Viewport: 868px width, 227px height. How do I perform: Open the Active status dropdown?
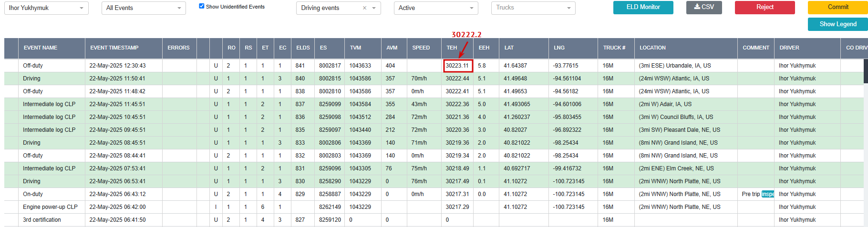436,8
